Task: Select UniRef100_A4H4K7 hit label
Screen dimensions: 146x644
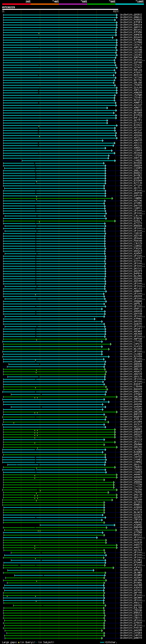Action: coord(131,475)
